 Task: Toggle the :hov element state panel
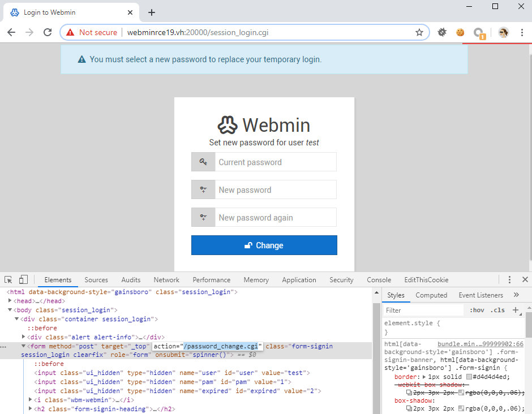coord(477,310)
